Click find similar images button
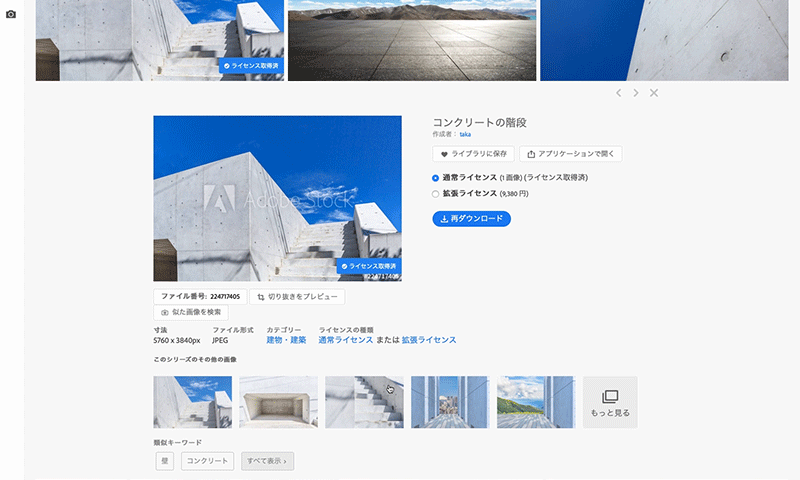The height and width of the screenshot is (480, 800). [x=191, y=312]
